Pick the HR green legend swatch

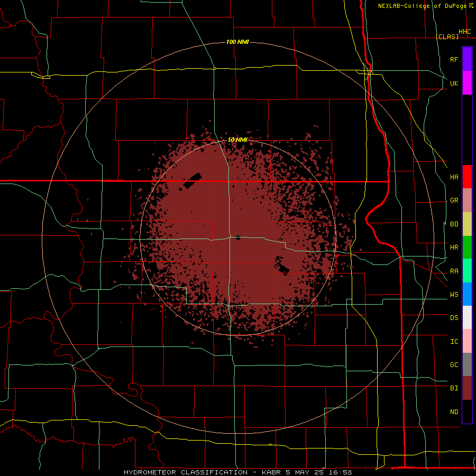467,248
